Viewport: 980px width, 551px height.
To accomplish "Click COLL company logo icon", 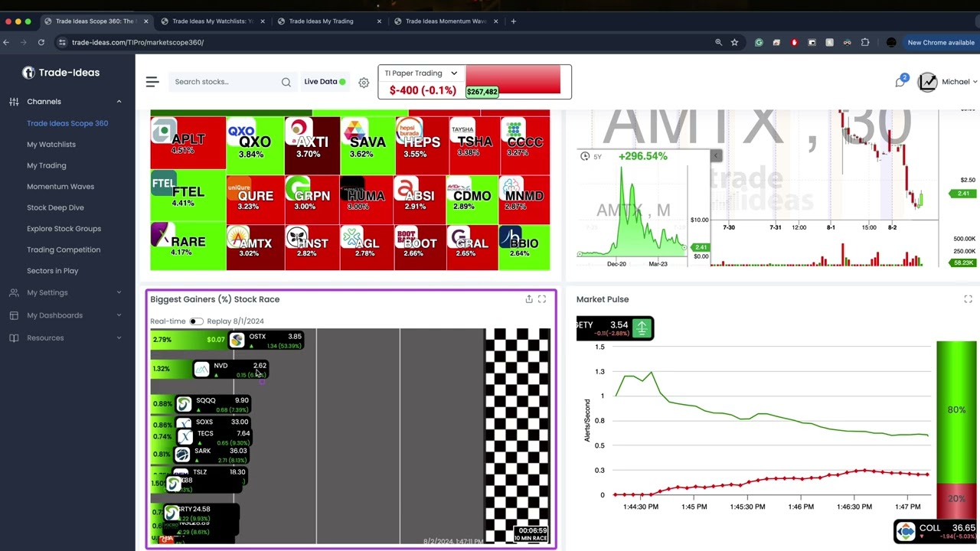I will [x=906, y=531].
